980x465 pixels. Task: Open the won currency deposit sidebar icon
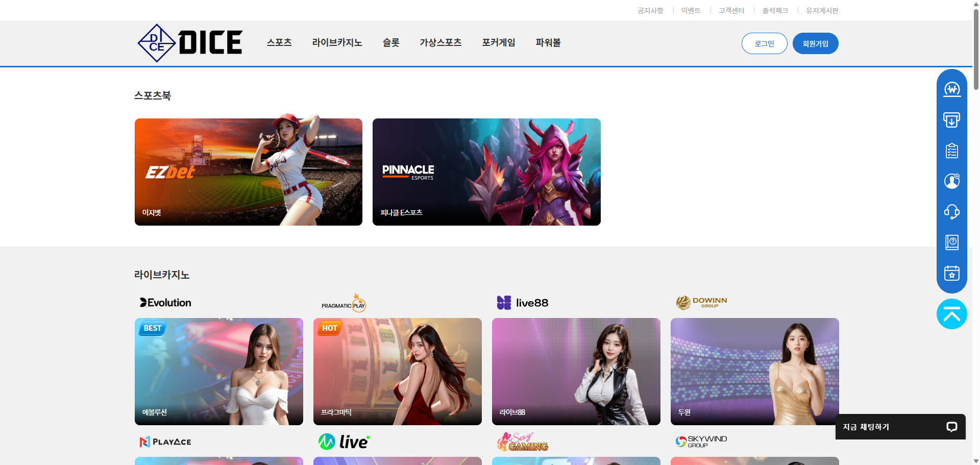tap(952, 89)
